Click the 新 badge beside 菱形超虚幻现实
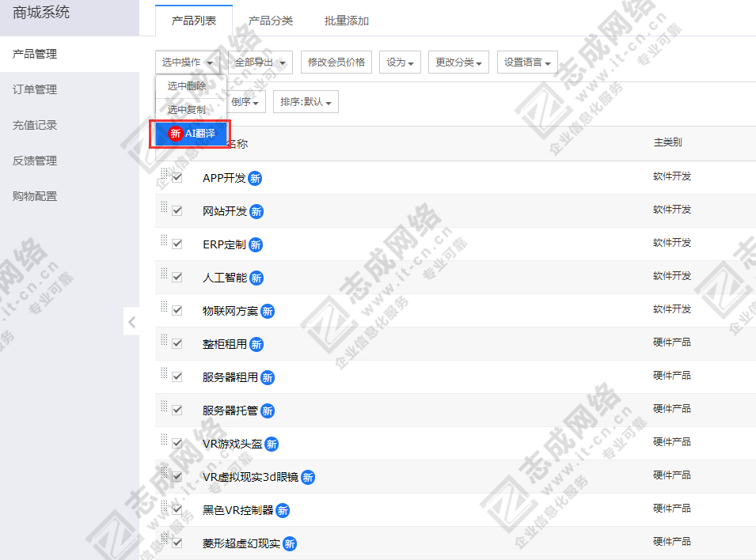756x560 pixels. (290, 544)
